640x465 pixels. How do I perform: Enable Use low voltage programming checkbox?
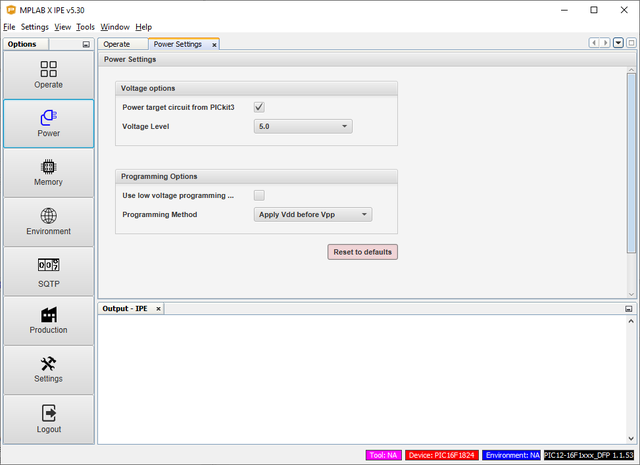[x=259, y=195]
